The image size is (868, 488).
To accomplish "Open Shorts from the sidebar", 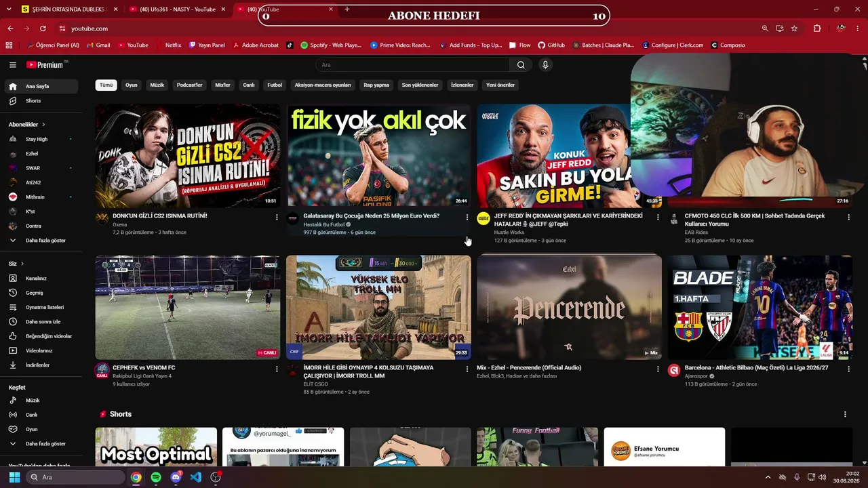I will (x=42, y=101).
